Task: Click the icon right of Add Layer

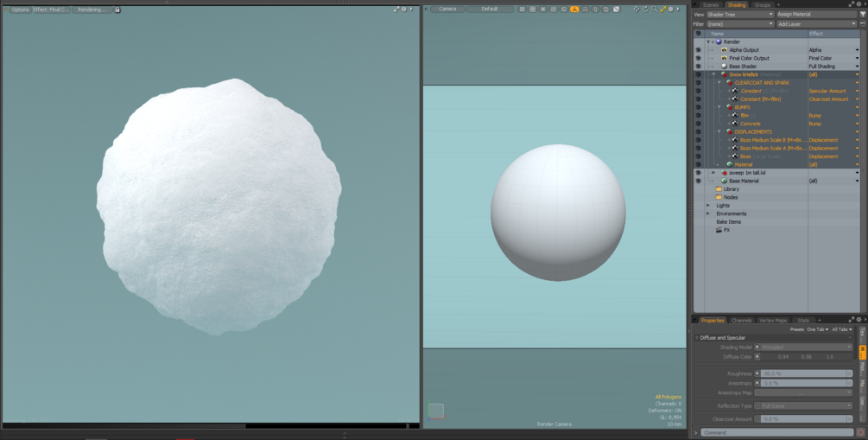Action: pos(863,24)
